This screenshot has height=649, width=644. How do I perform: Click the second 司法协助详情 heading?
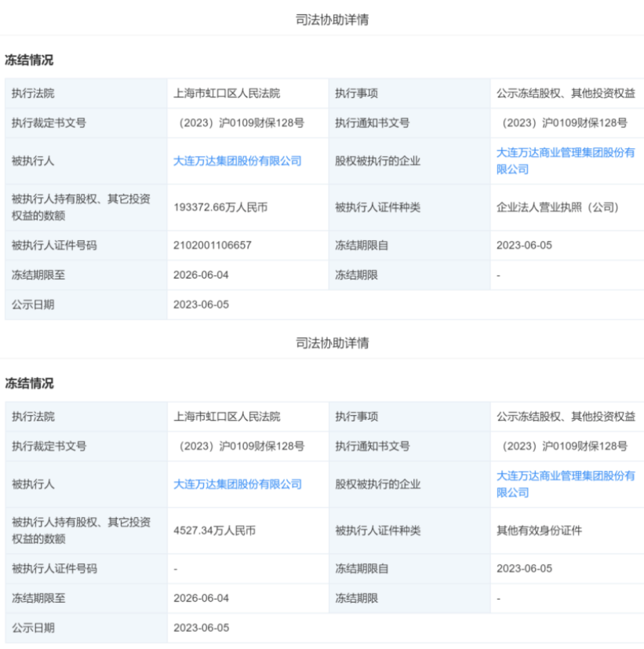click(332, 343)
